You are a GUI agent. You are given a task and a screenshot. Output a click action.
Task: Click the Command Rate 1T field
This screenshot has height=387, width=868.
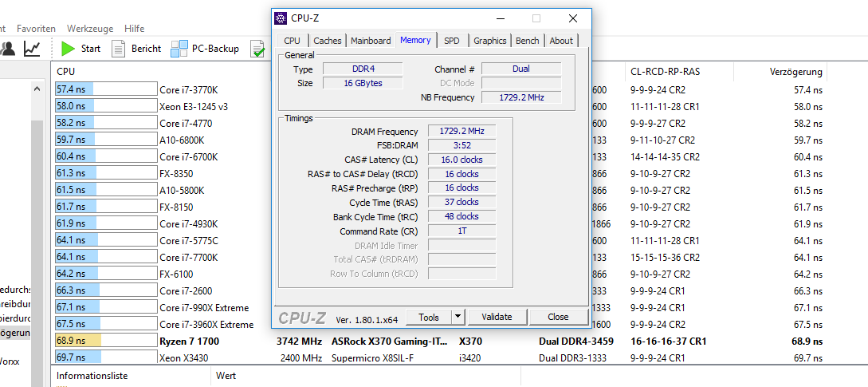point(461,231)
